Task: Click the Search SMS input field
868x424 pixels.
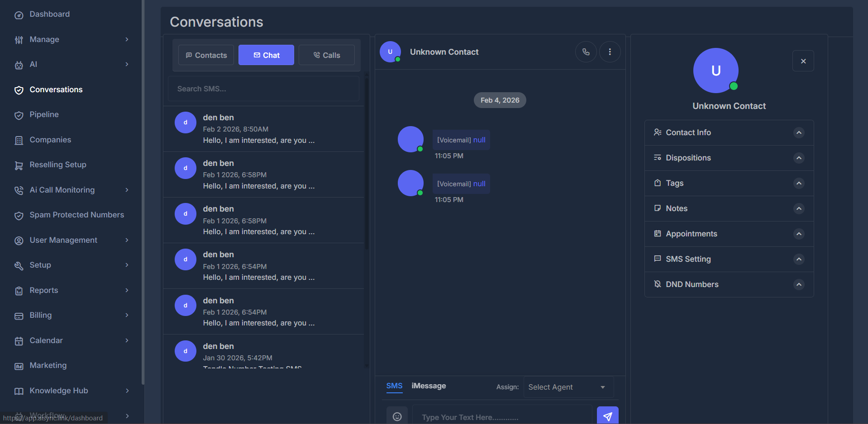Action: tap(264, 88)
